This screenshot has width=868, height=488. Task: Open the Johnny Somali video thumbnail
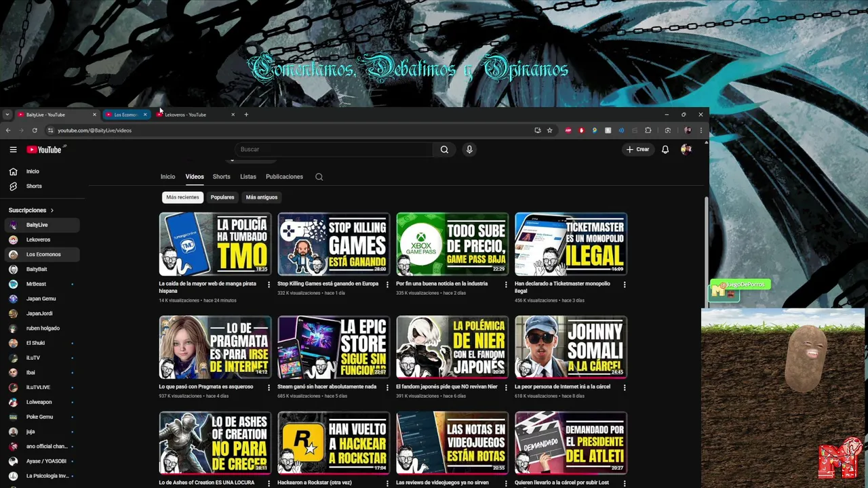click(571, 347)
